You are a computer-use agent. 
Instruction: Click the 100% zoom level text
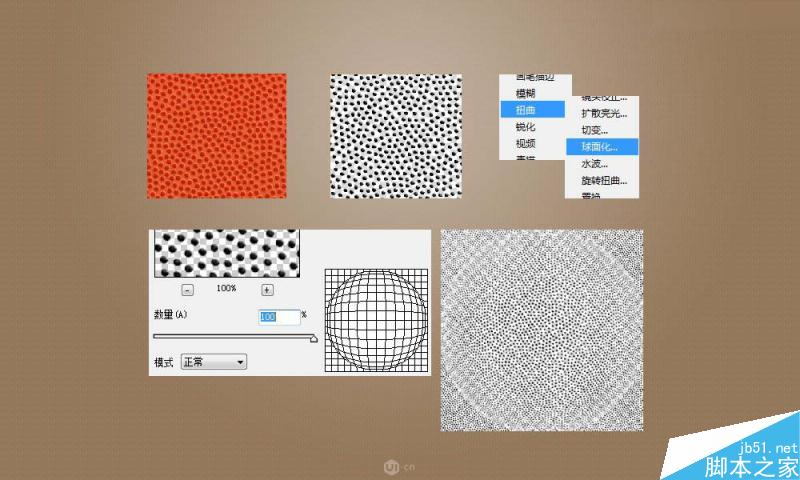tap(226, 288)
